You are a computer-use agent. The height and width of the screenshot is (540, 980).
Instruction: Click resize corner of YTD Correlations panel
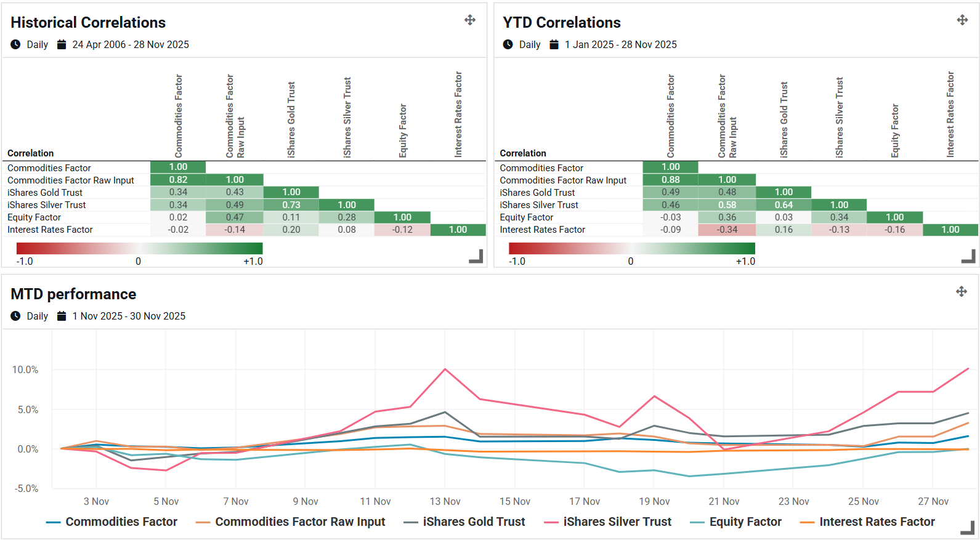pos(969,257)
